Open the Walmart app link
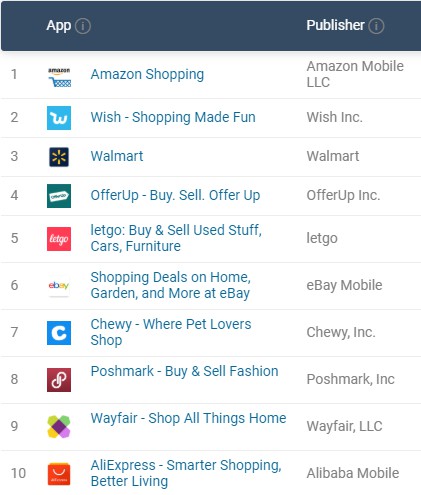Viewport: 421px width, 495px height. tap(117, 156)
